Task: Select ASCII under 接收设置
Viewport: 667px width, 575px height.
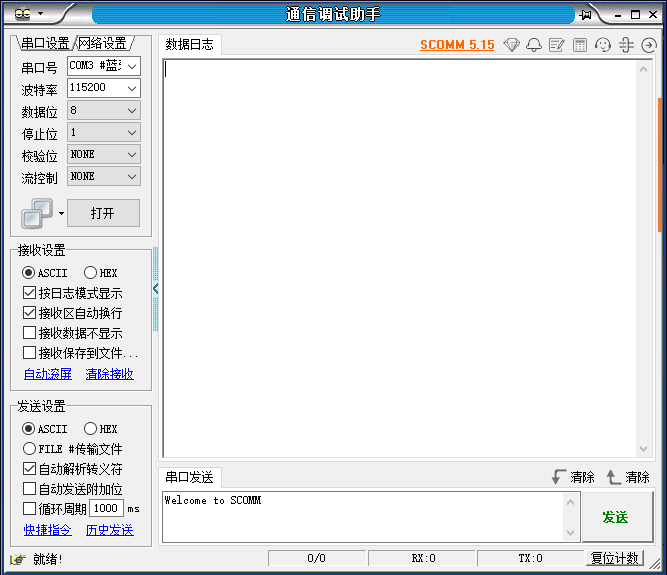Action: [x=45, y=273]
